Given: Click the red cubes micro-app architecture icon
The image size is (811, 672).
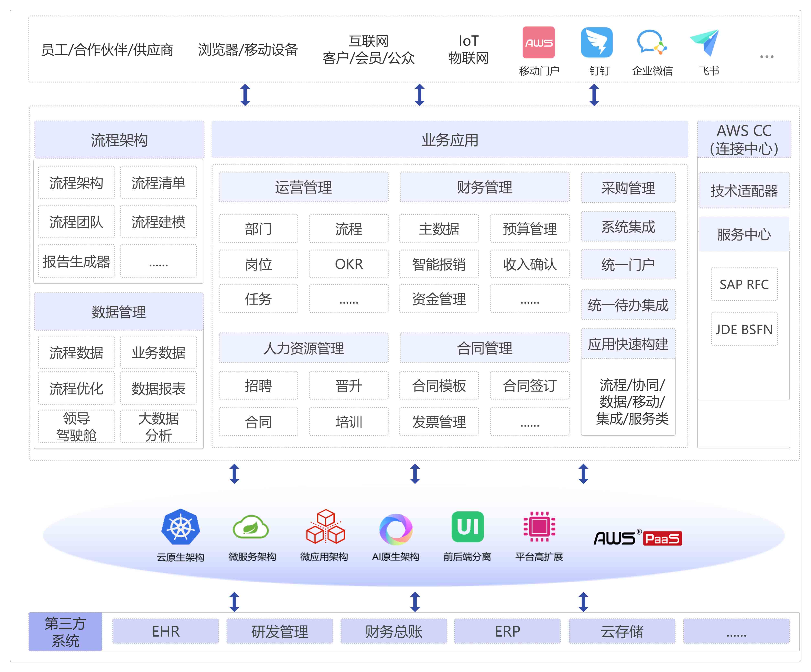Looking at the screenshot, I should [x=325, y=527].
